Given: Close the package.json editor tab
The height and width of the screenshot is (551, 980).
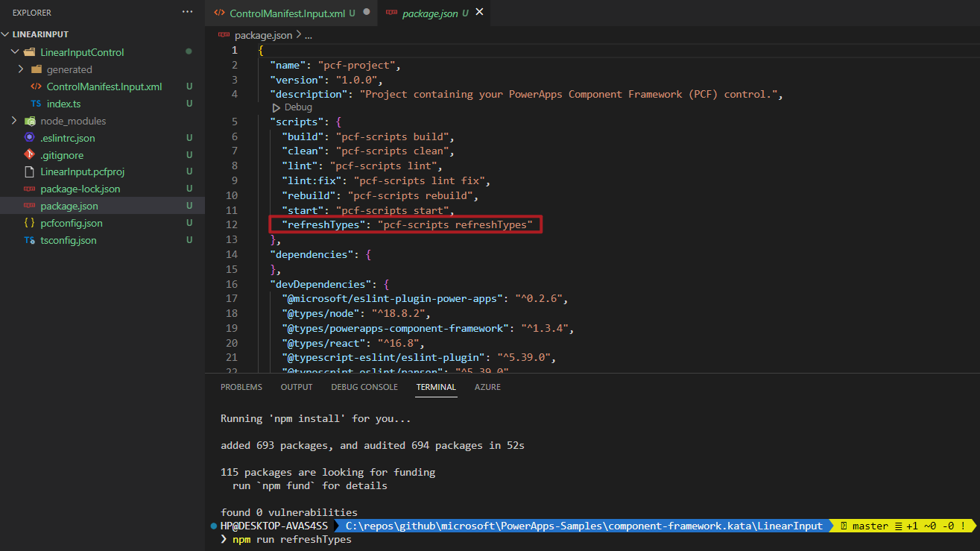Looking at the screenshot, I should (x=479, y=13).
